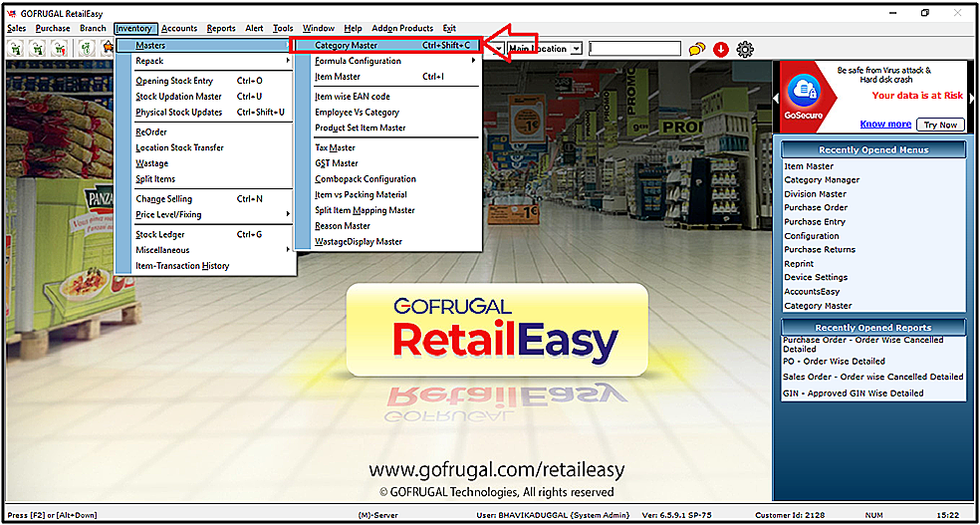Viewport: 980px width, 525px height.
Task: Open Reason Master
Action: pos(386,225)
